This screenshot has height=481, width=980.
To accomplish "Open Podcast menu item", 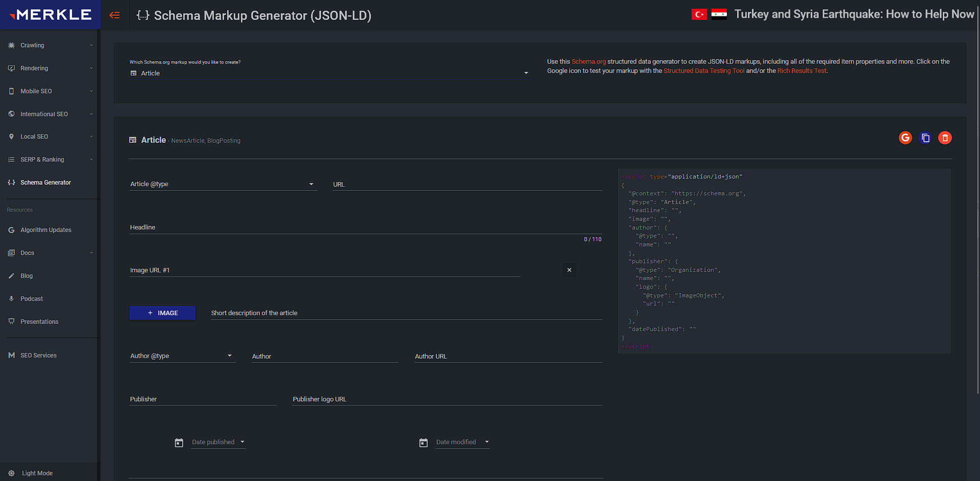I will click(50, 299).
